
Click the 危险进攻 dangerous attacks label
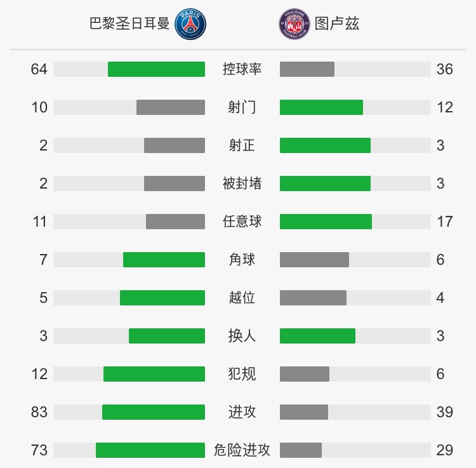tap(242, 450)
